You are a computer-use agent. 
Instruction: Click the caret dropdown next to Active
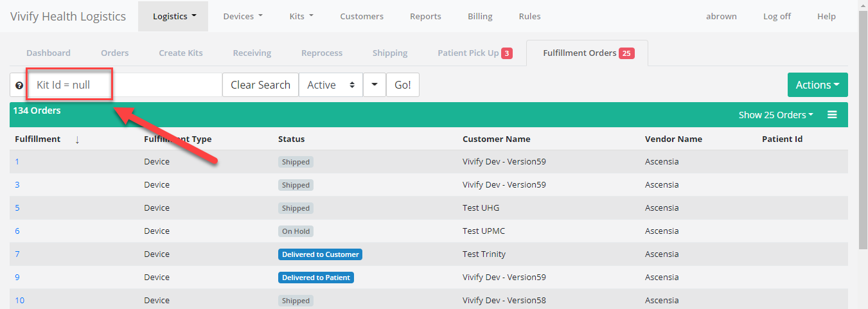pyautogui.click(x=374, y=85)
